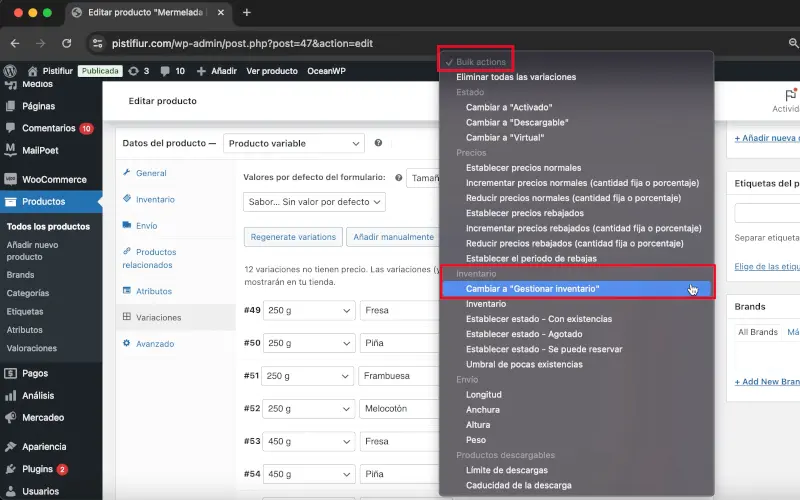The image size is (800, 500).
Task: Switch to the All Brands tab
Action: tap(758, 332)
